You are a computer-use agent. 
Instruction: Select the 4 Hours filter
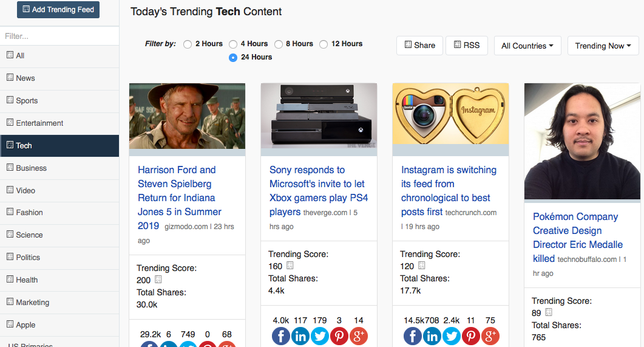click(x=233, y=44)
